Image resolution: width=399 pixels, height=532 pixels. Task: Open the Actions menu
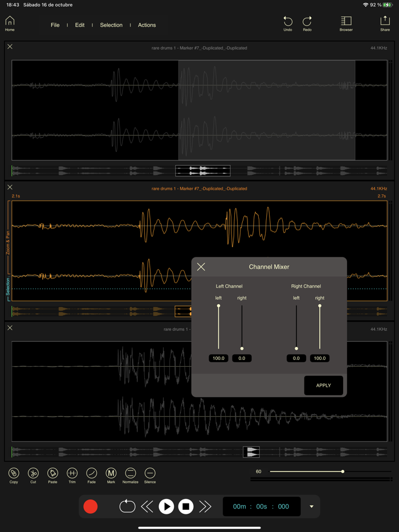click(x=146, y=25)
